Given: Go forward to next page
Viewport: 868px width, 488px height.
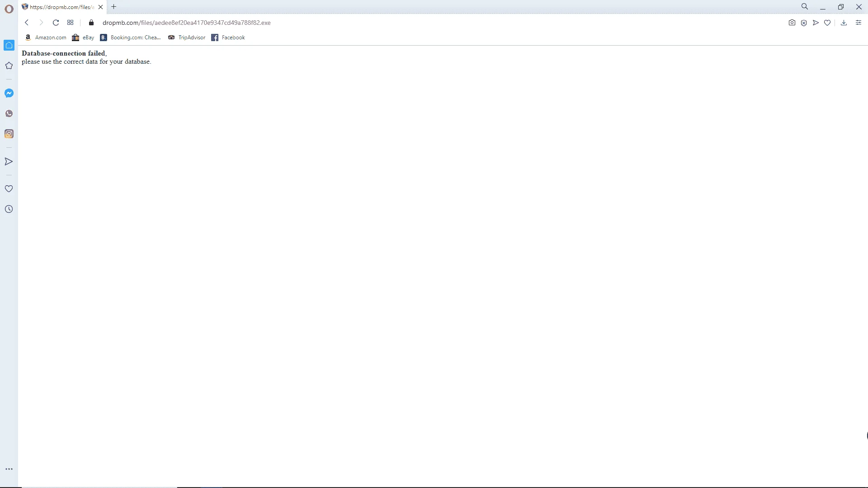Looking at the screenshot, I should (x=41, y=23).
